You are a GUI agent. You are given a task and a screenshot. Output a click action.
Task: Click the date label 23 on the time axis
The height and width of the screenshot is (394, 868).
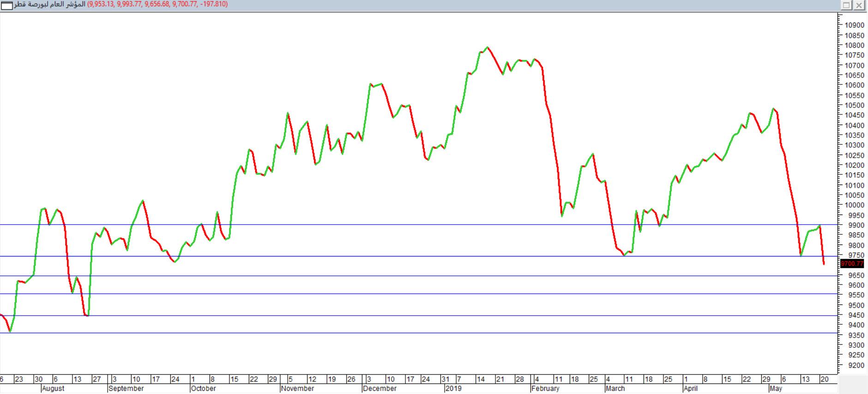19,379
